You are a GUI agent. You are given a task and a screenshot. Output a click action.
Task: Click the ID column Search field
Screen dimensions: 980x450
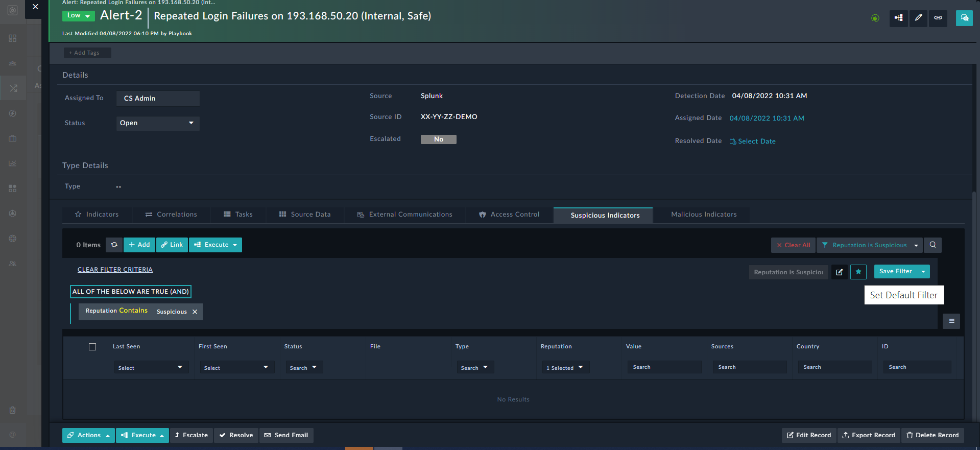[x=917, y=367]
